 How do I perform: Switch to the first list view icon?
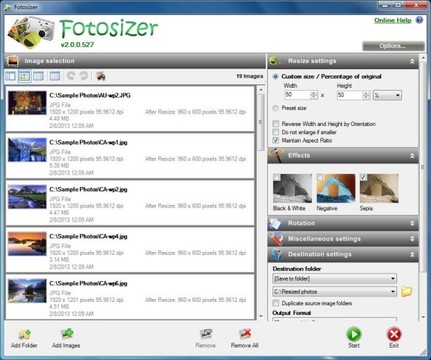10,76
